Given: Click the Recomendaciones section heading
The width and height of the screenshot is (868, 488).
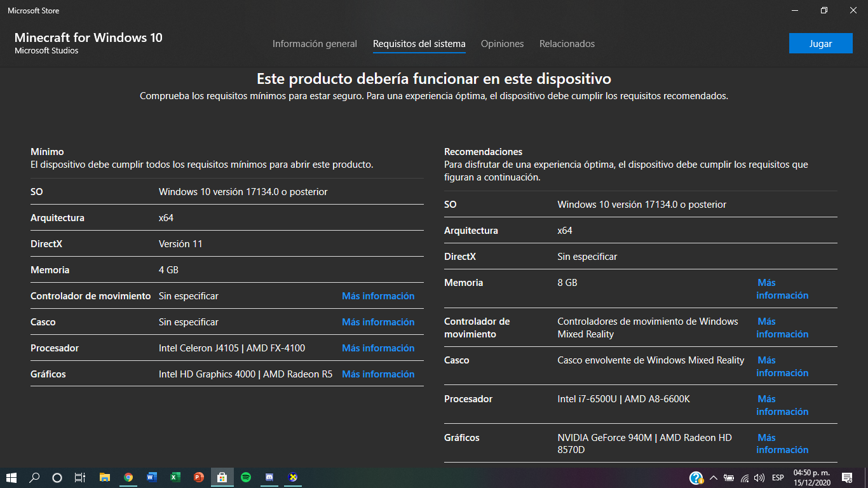Looking at the screenshot, I should 483,152.
